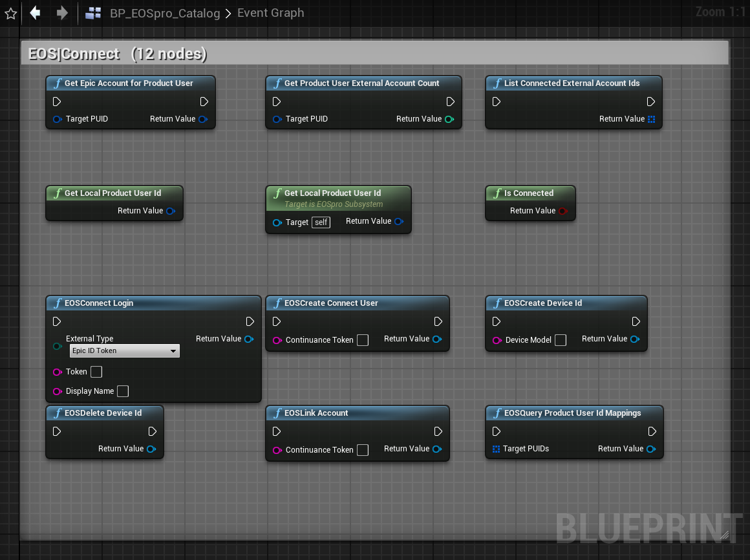Viewport: 750px width, 560px height.
Task: Click green Return Value pin on External Account Count
Action: click(x=449, y=119)
